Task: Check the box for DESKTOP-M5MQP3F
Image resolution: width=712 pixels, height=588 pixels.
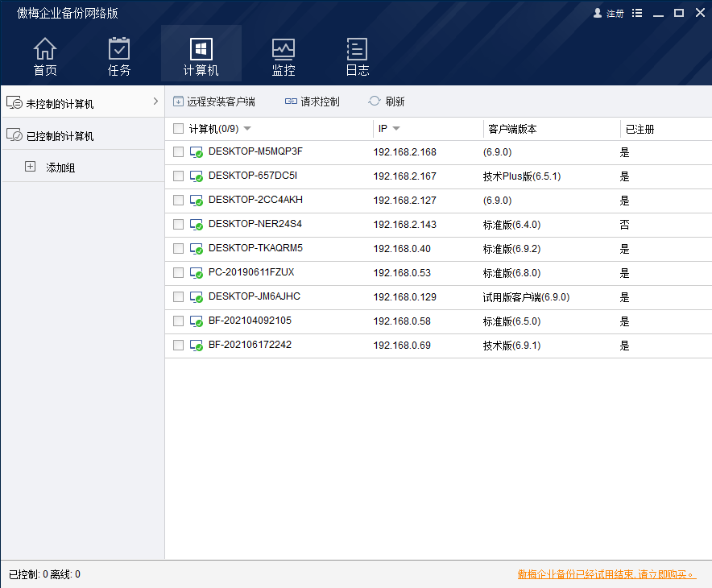Action: click(179, 152)
